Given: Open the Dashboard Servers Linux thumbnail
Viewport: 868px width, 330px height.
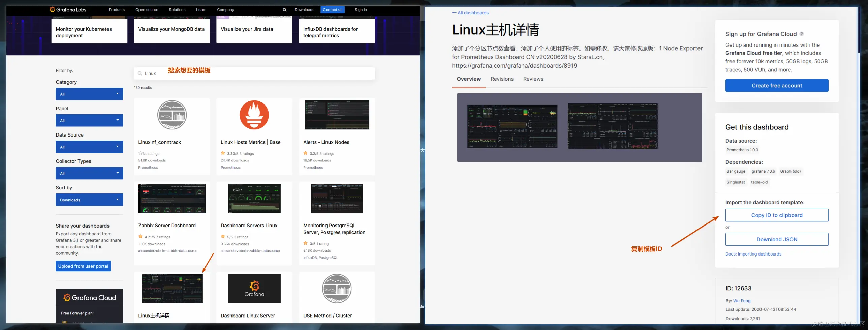Looking at the screenshot, I should [x=254, y=199].
